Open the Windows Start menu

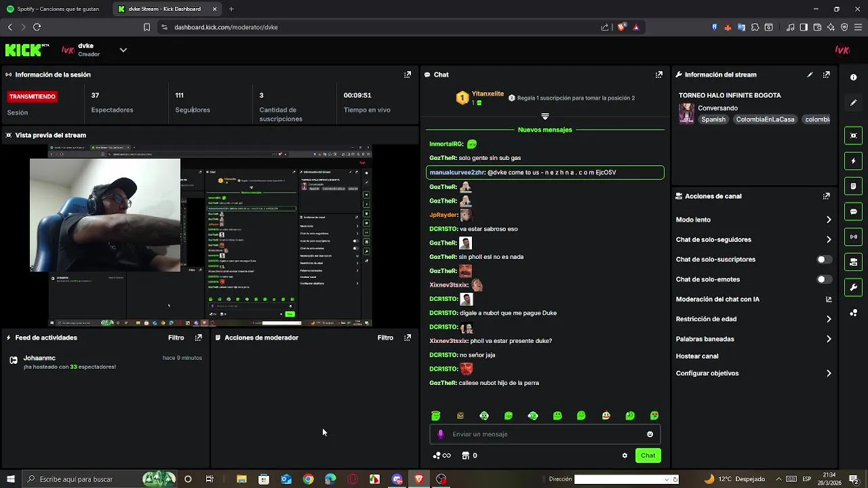10,479
